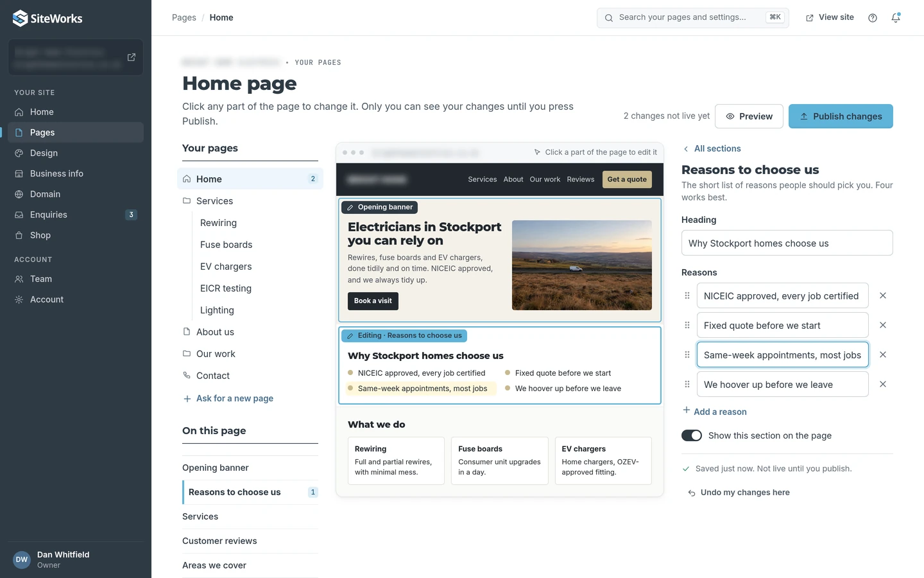
Task: Preview the page
Action: (749, 116)
